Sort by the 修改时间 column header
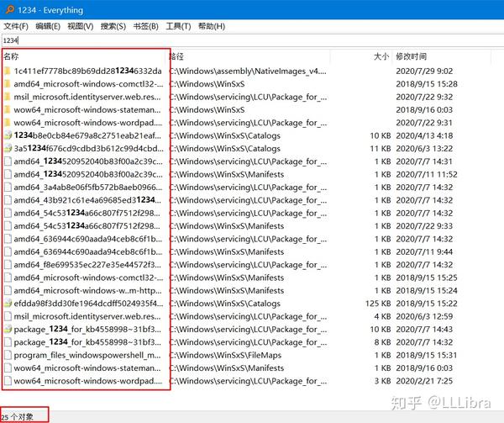 [443, 56]
